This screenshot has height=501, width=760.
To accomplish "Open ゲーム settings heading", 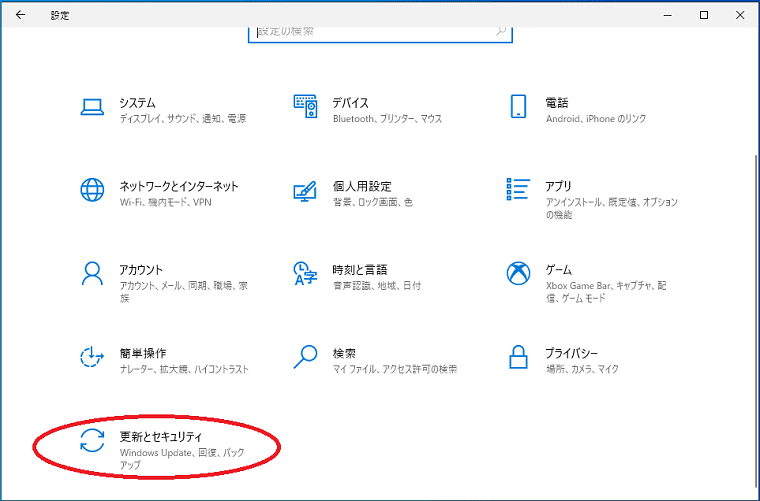I will coord(558,270).
